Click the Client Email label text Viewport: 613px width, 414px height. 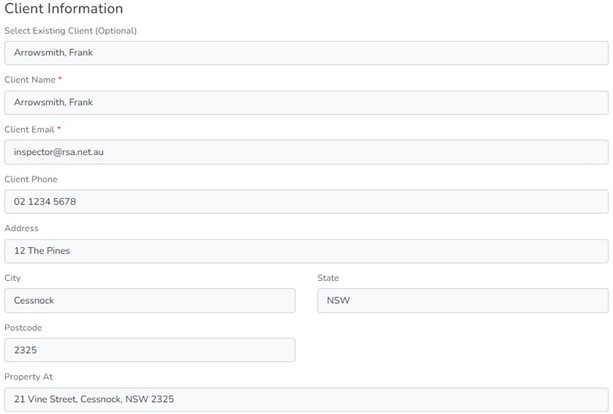click(x=30, y=130)
